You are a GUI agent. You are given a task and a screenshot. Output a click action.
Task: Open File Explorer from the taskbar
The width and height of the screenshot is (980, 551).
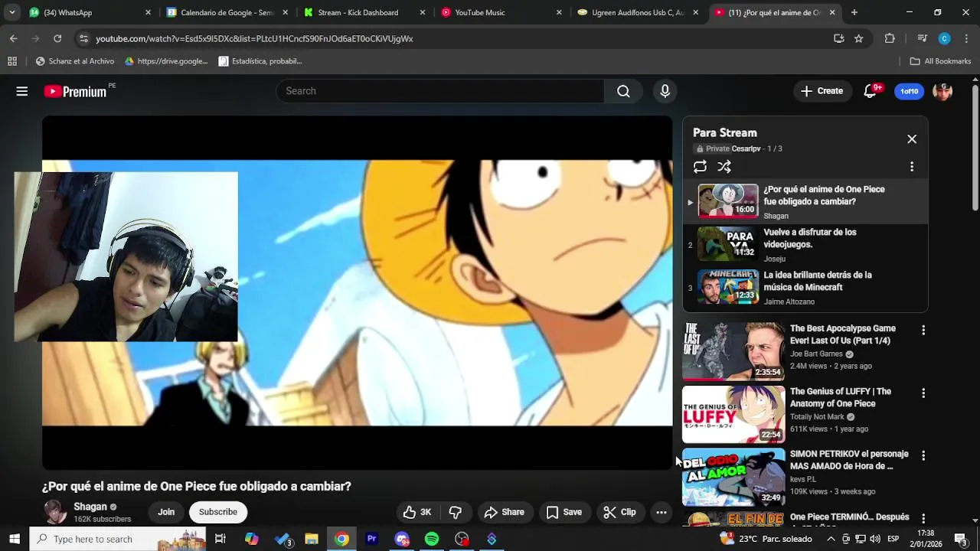(312, 539)
